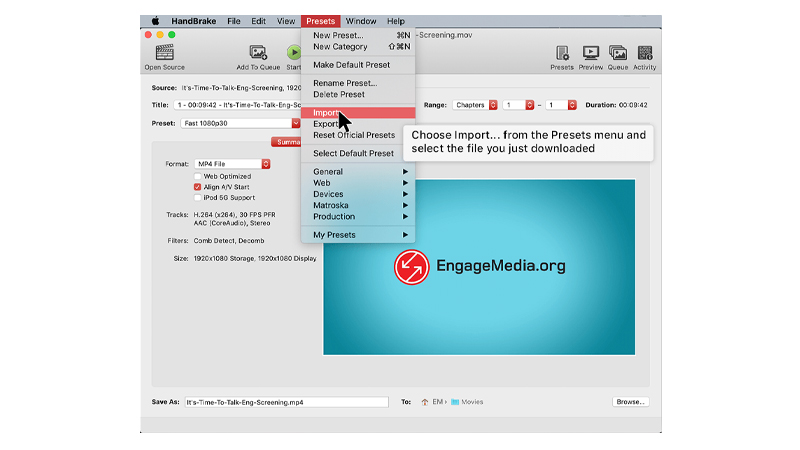Click the home folder icon beside EM
Screen dimensions: 800x450
[x=424, y=402]
